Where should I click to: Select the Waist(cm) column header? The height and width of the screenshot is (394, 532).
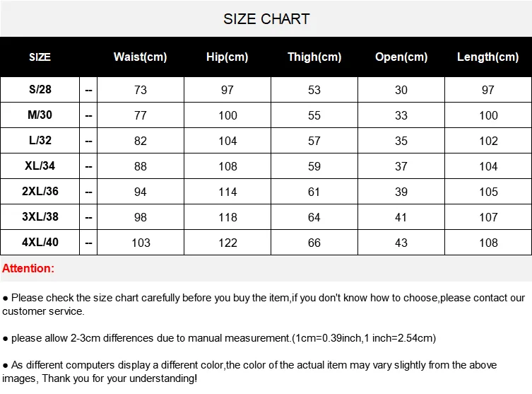tap(140, 57)
